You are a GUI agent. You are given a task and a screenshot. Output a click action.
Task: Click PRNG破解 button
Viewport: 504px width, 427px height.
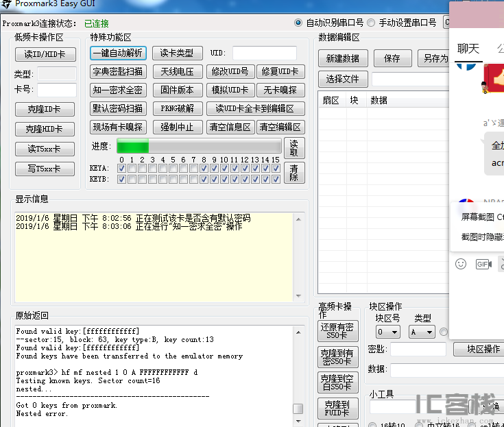point(178,108)
